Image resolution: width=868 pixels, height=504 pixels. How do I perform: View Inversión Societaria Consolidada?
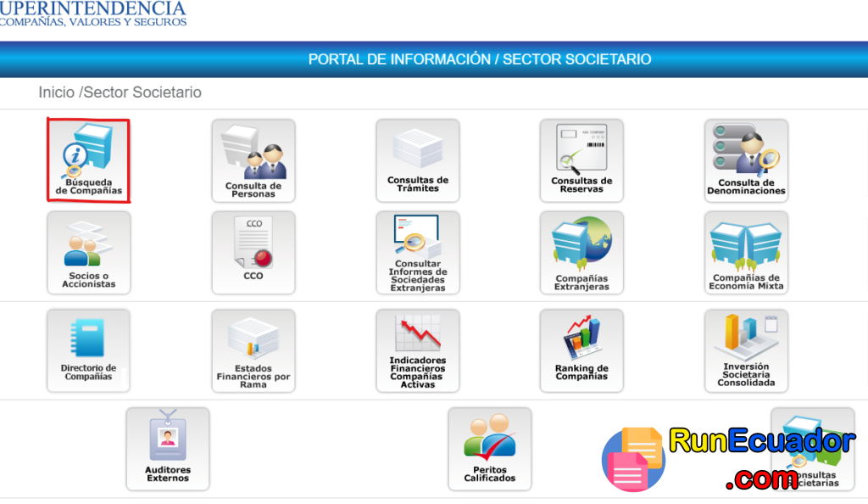coord(745,350)
